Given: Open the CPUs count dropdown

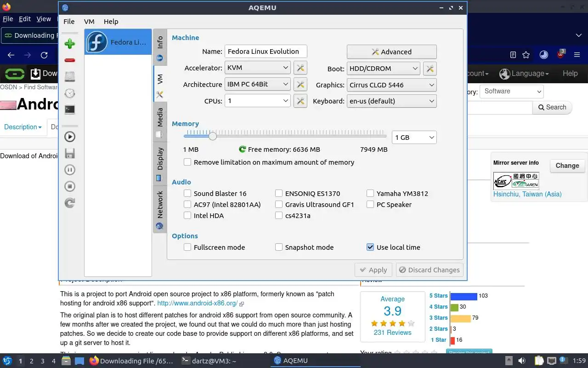Looking at the screenshot, I should tap(257, 101).
